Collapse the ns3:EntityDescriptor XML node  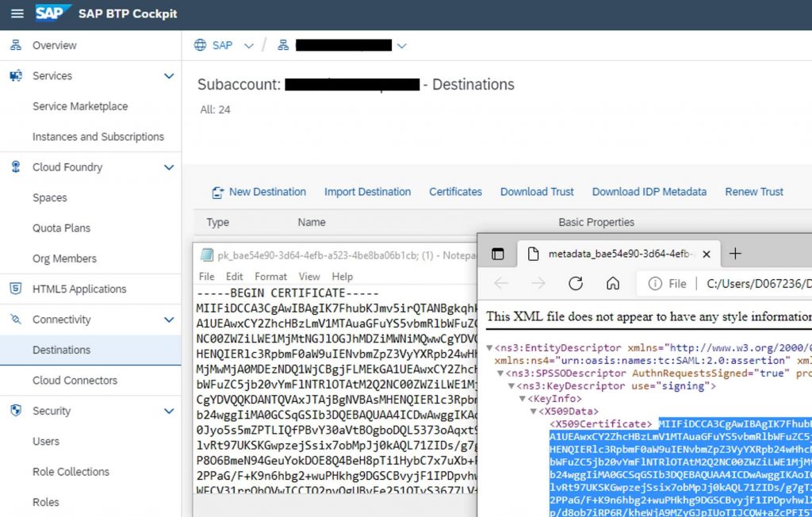[489, 347]
